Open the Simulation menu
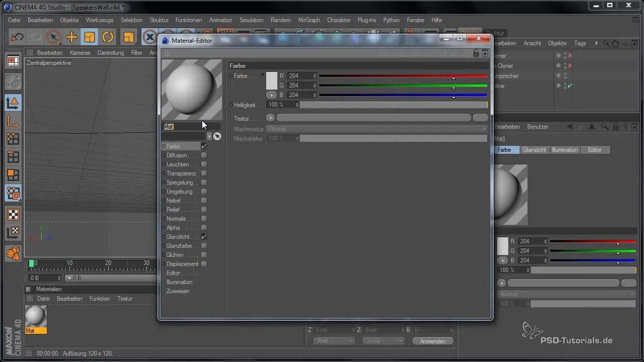Viewport: 644px width, 362px height. 251,20
